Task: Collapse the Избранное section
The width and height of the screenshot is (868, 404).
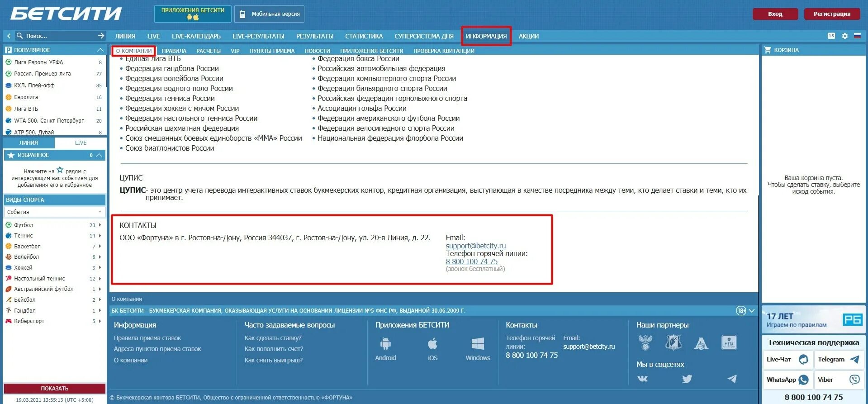Action: click(x=100, y=155)
